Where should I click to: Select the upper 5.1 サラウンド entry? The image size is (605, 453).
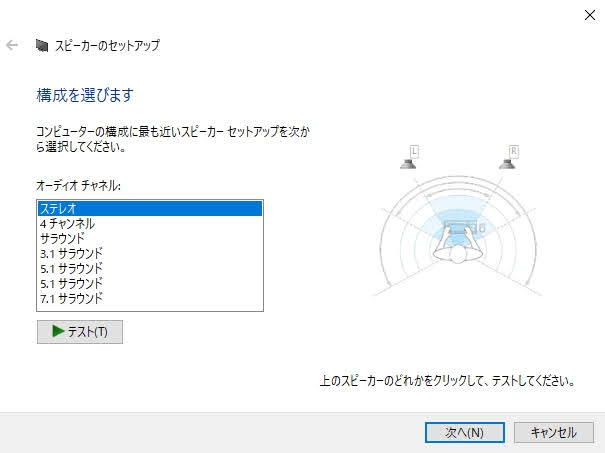148,269
